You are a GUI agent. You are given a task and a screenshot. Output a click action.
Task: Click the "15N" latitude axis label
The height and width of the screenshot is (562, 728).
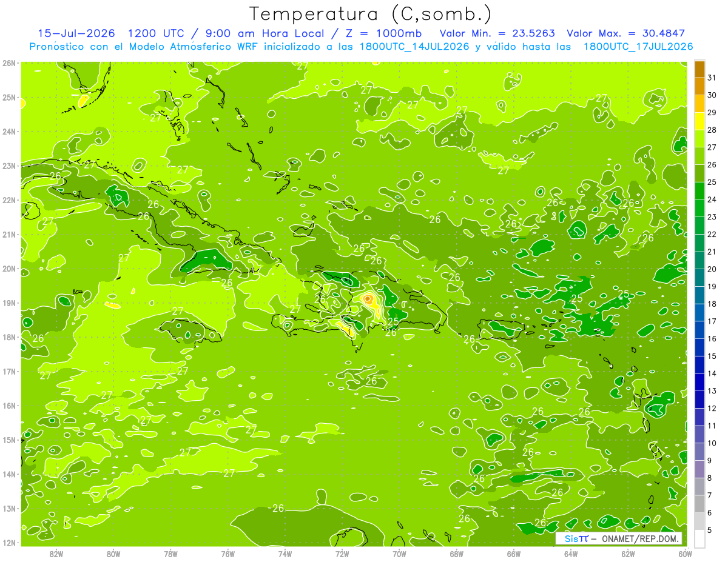pyautogui.click(x=8, y=440)
